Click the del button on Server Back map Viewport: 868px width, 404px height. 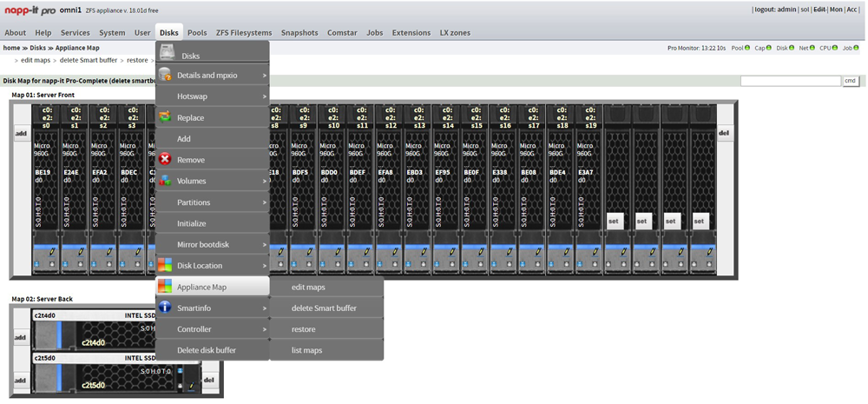coord(209,381)
